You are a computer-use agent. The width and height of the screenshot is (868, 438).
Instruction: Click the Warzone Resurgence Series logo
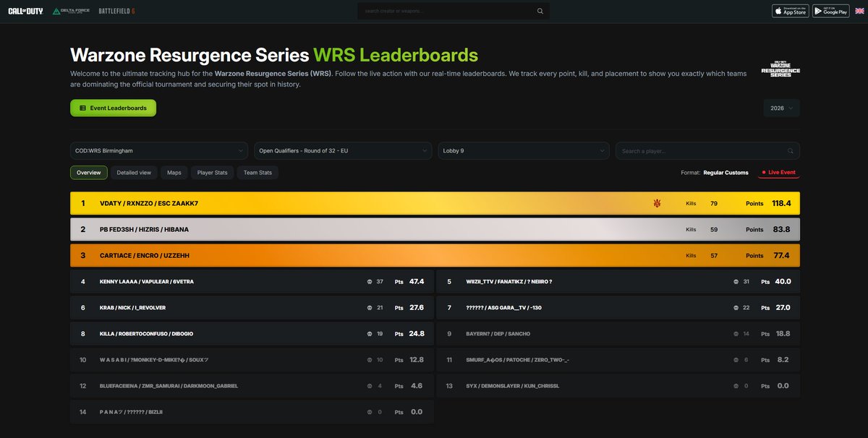pos(780,69)
